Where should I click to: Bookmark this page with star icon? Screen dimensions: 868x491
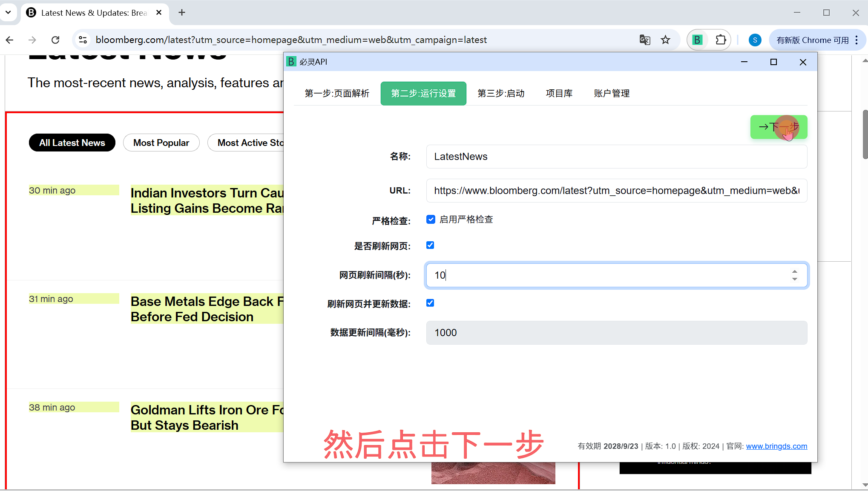click(x=665, y=40)
